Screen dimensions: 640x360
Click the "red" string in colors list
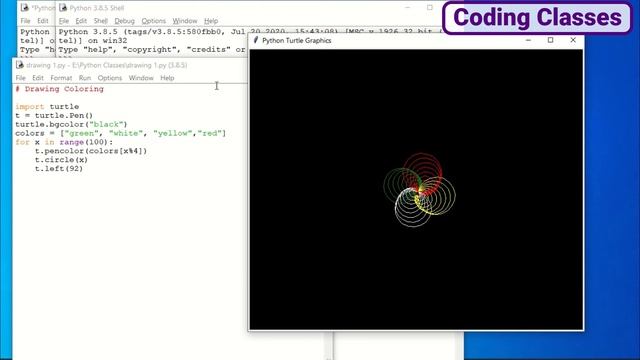coord(209,133)
